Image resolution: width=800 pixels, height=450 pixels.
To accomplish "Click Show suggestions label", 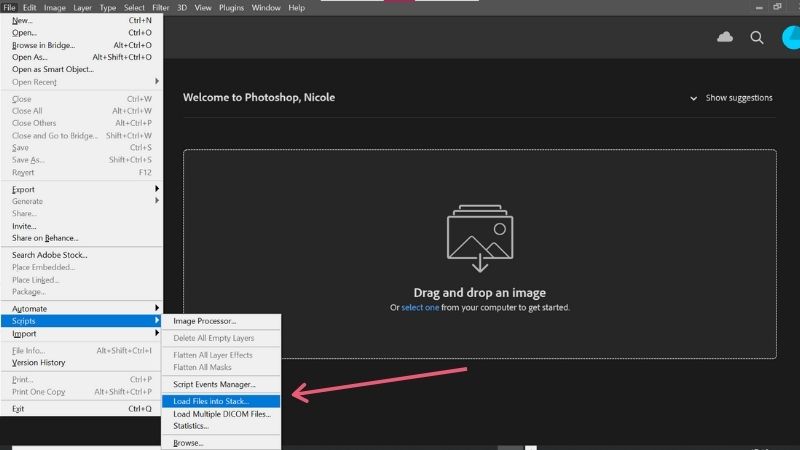I will point(739,98).
